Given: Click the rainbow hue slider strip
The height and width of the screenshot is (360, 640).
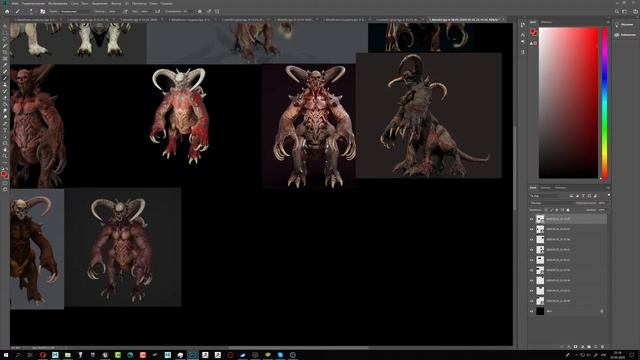Looking at the screenshot, I should [605, 103].
